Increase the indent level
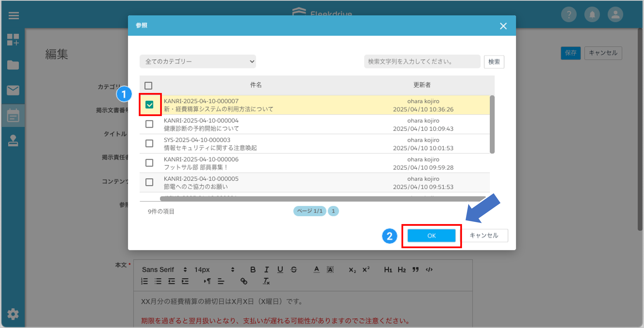Screen dimensions: 644x328 (x=185, y=281)
